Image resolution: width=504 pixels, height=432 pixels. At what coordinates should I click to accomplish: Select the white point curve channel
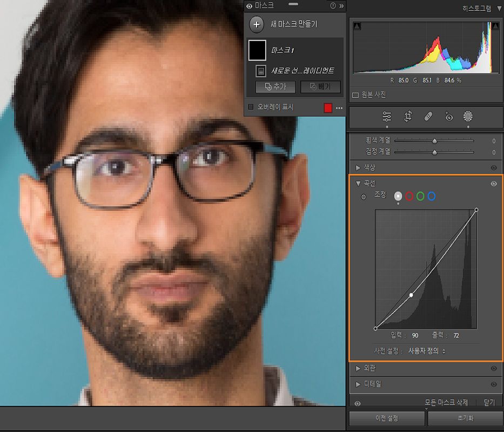coord(398,196)
